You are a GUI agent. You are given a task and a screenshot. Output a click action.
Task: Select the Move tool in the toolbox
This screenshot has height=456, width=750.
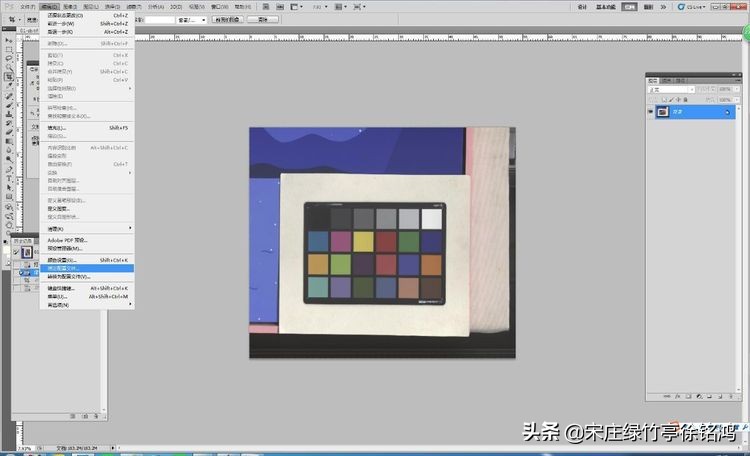point(9,41)
